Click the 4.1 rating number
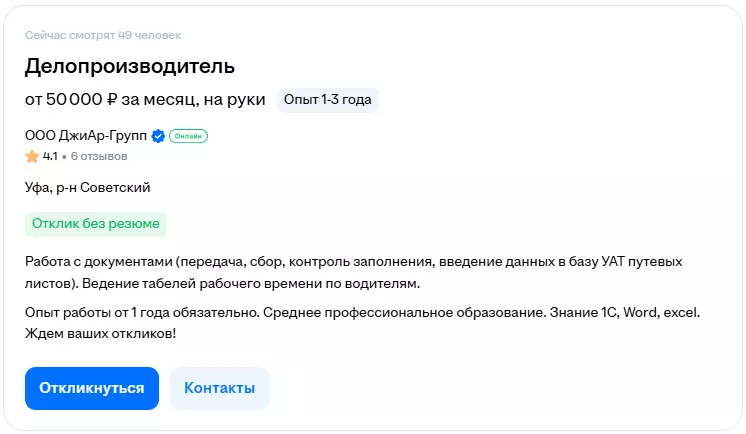This screenshot has width=746, height=434. point(50,156)
